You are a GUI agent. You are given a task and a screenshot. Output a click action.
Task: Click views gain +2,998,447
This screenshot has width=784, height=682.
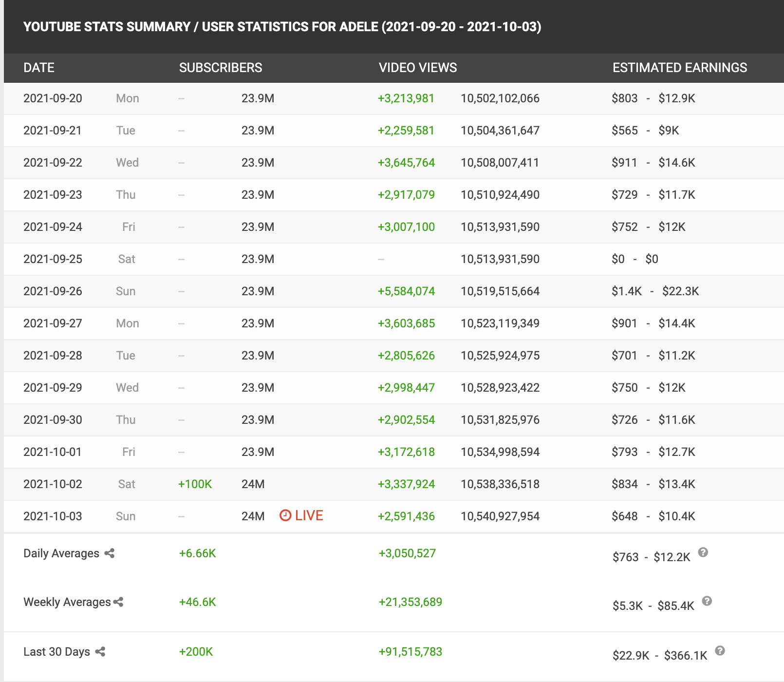pyautogui.click(x=406, y=388)
